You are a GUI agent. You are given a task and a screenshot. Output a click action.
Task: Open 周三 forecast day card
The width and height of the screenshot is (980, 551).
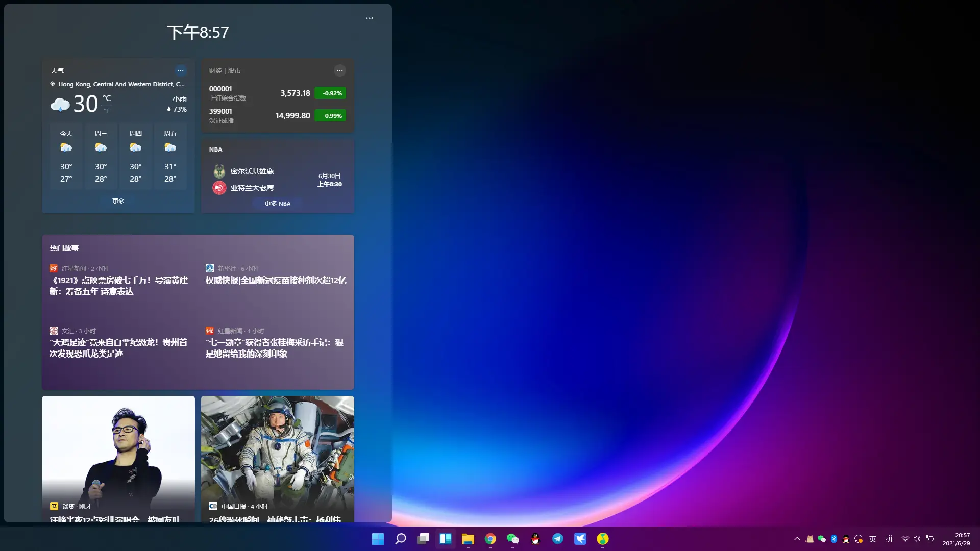101,156
